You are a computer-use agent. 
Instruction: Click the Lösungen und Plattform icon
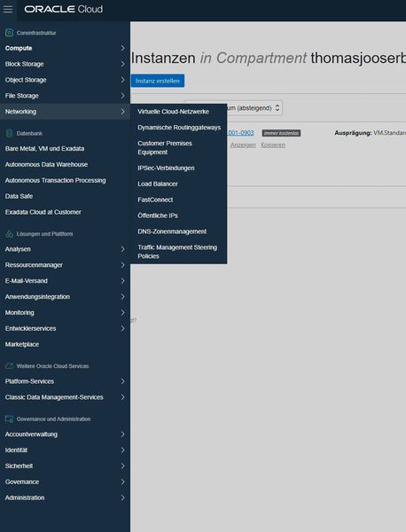pos(9,234)
